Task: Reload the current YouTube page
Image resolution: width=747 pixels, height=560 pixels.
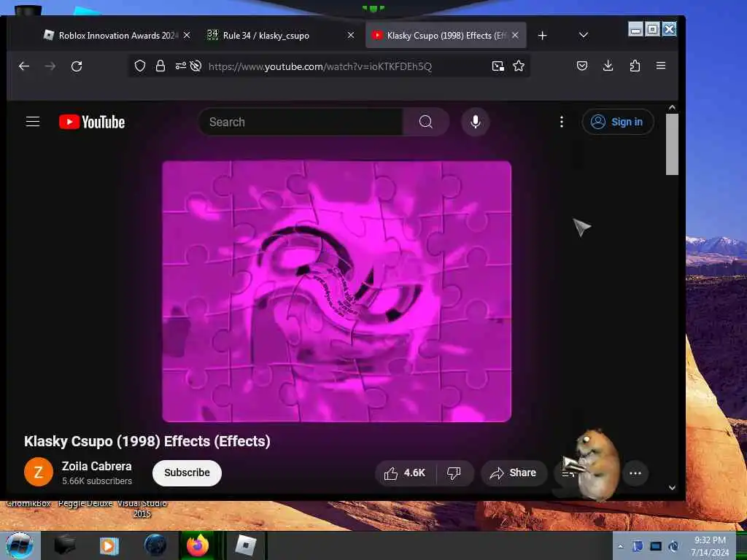Action: coord(76,66)
